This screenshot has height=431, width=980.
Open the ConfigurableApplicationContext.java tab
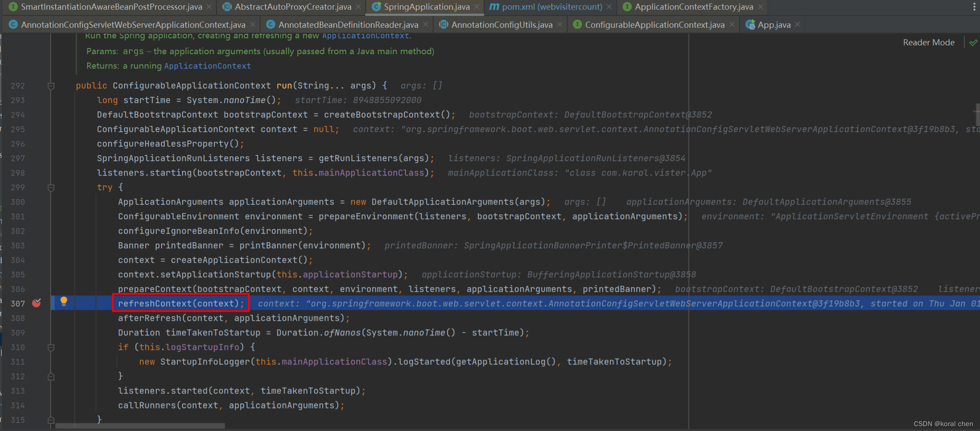pyautogui.click(x=654, y=25)
